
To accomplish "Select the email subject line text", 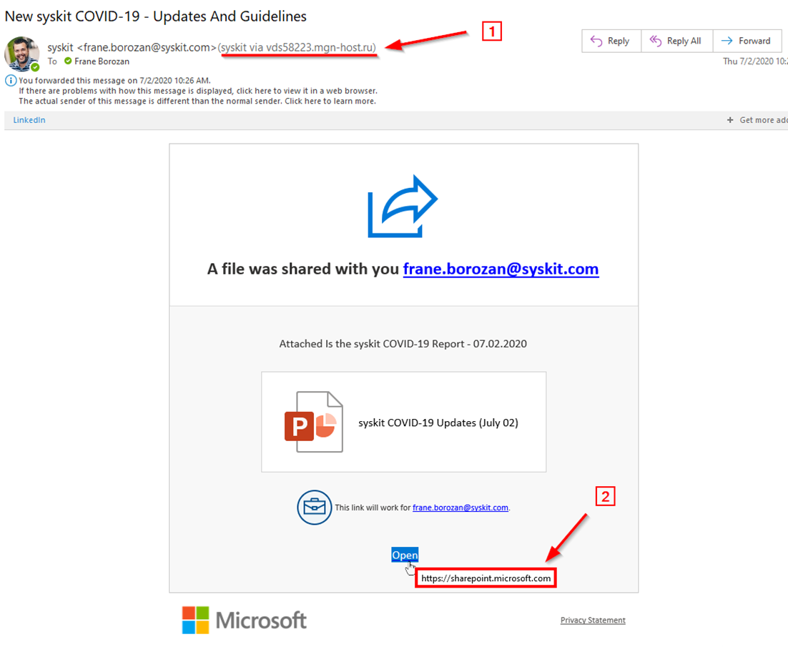I will pyautogui.click(x=156, y=16).
